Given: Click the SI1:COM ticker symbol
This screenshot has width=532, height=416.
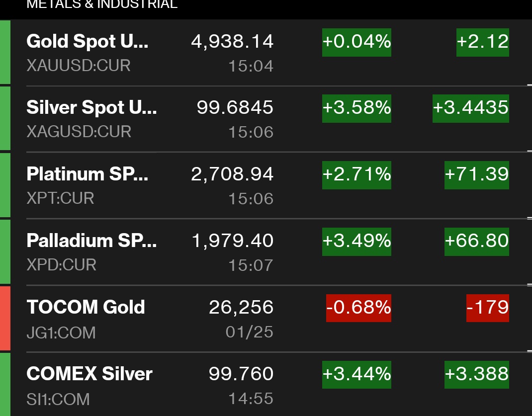Looking at the screenshot, I should point(58,399).
